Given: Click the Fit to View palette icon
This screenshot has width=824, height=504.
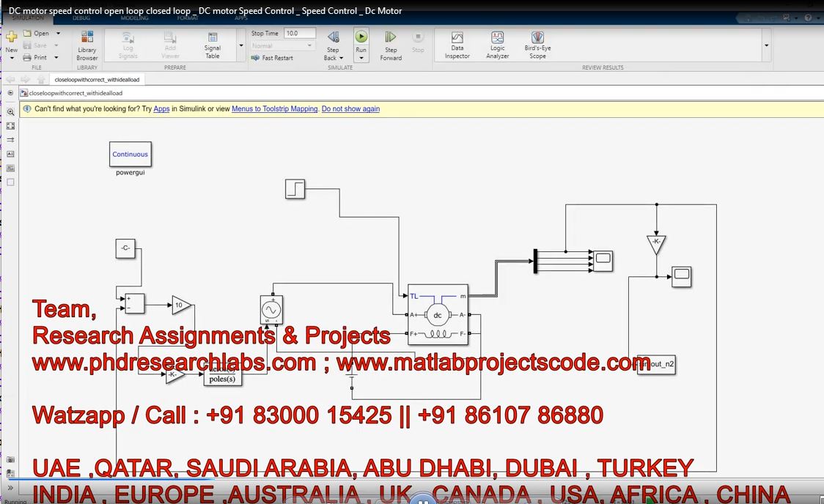Looking at the screenshot, I should click(x=10, y=126).
